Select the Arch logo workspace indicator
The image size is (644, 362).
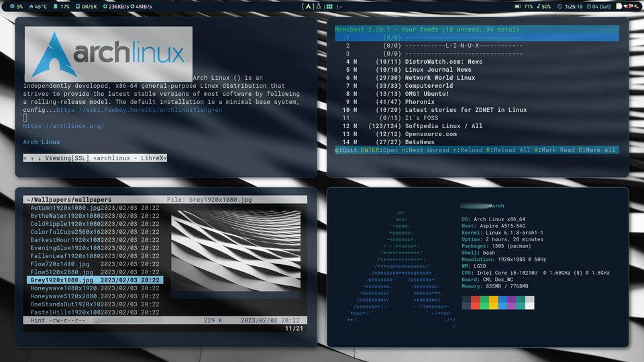(308, 7)
